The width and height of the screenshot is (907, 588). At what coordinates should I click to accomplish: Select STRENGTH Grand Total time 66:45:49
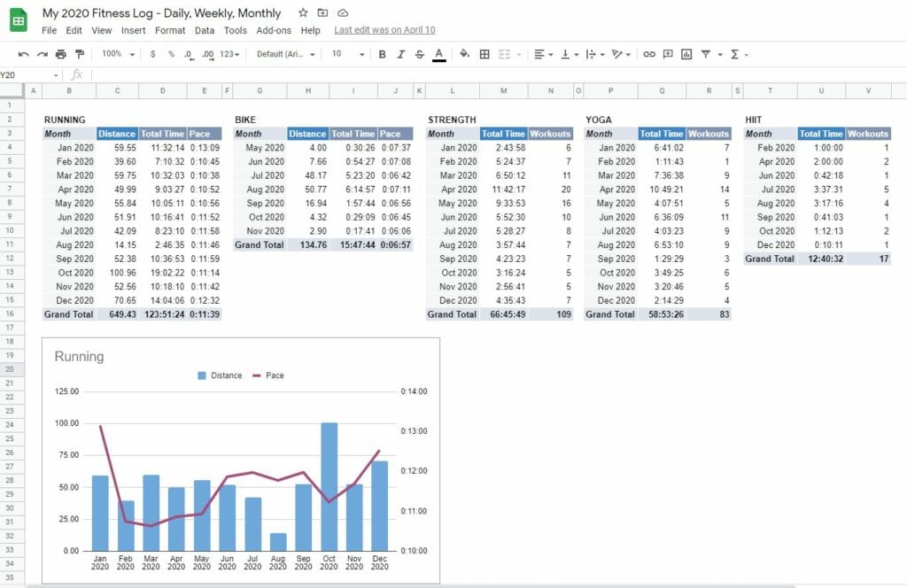point(503,314)
